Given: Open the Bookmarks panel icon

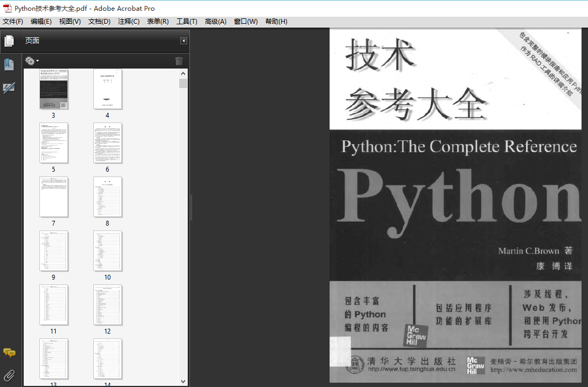Looking at the screenshot, I should click(9, 65).
